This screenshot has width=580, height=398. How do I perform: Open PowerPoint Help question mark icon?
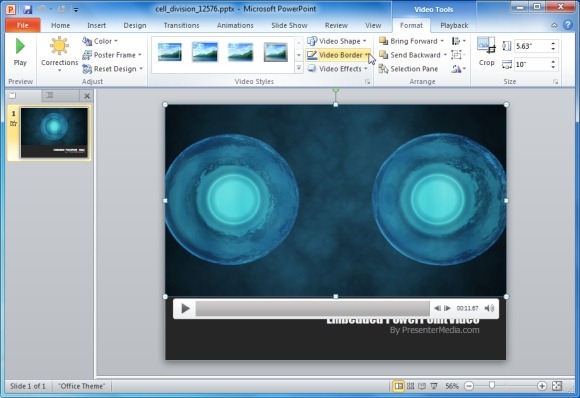568,25
